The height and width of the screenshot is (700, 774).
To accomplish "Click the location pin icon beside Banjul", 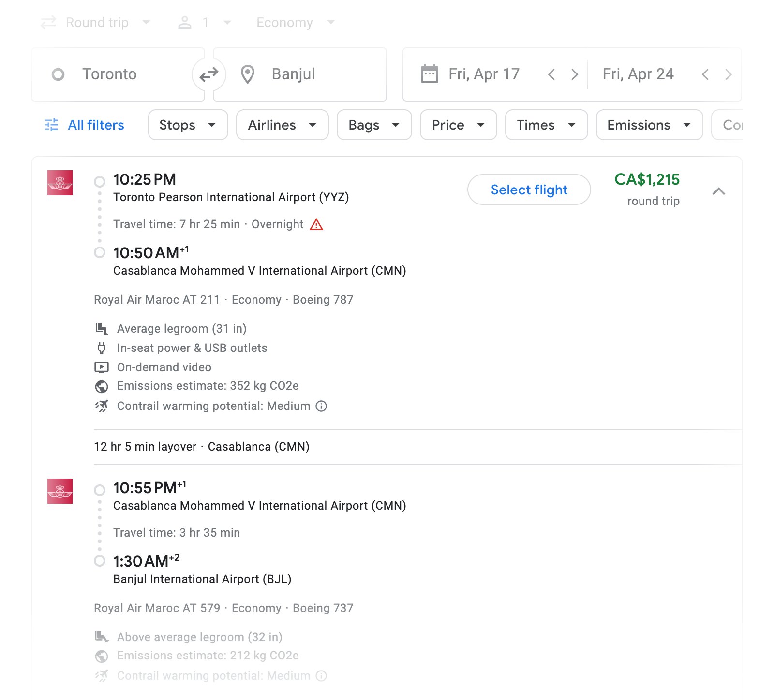I will [x=248, y=74].
